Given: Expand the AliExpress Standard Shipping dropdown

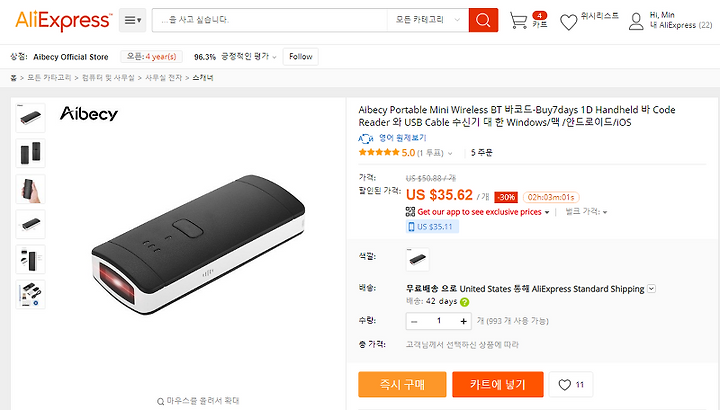Looking at the screenshot, I should [x=652, y=289].
